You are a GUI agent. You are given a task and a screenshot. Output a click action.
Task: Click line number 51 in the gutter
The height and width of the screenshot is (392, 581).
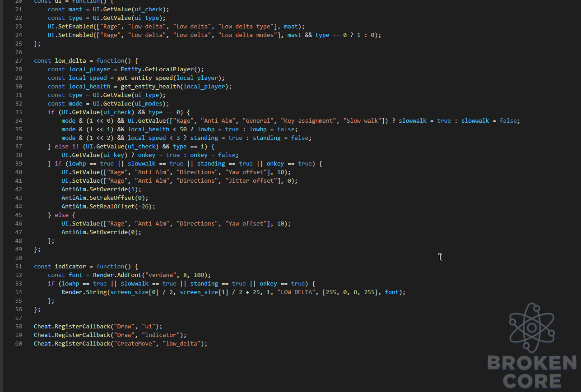[x=19, y=267]
